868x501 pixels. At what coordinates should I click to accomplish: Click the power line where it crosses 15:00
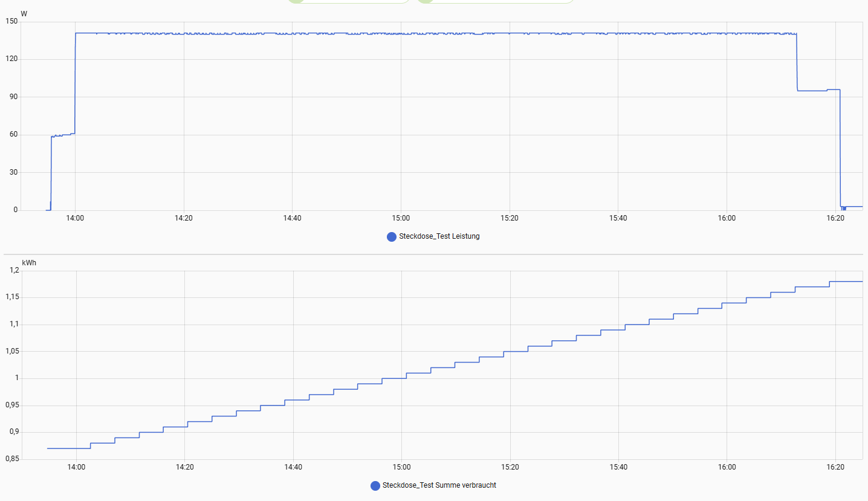[x=401, y=33]
